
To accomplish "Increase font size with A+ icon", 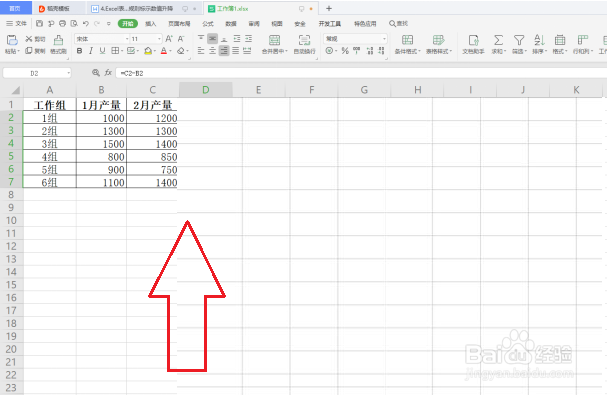I will coord(169,39).
